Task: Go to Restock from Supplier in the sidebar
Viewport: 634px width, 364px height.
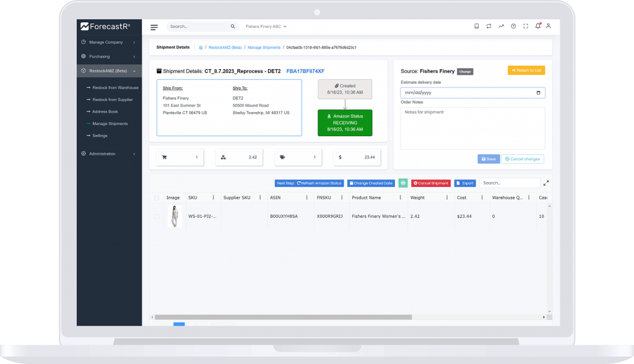Action: click(x=112, y=100)
